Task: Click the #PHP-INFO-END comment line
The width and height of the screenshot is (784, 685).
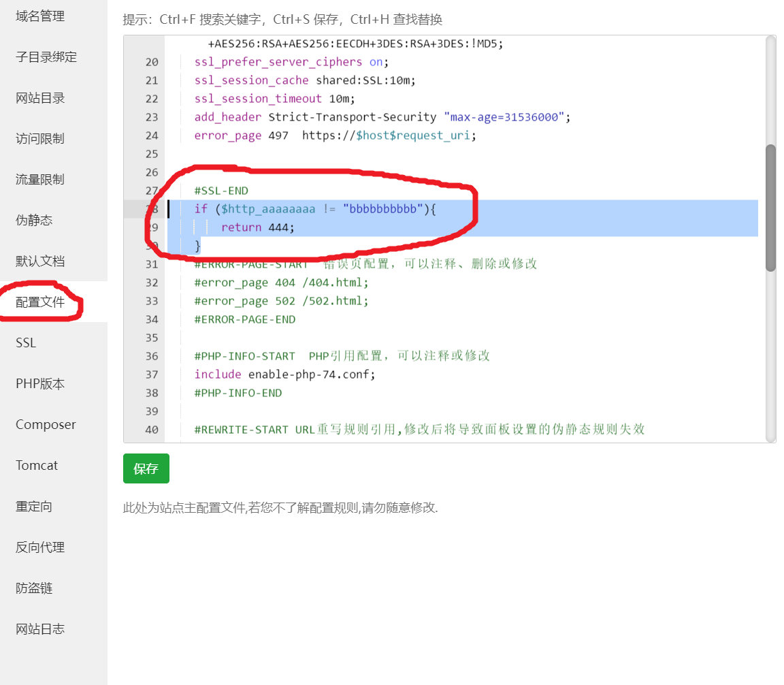Action: (x=238, y=393)
